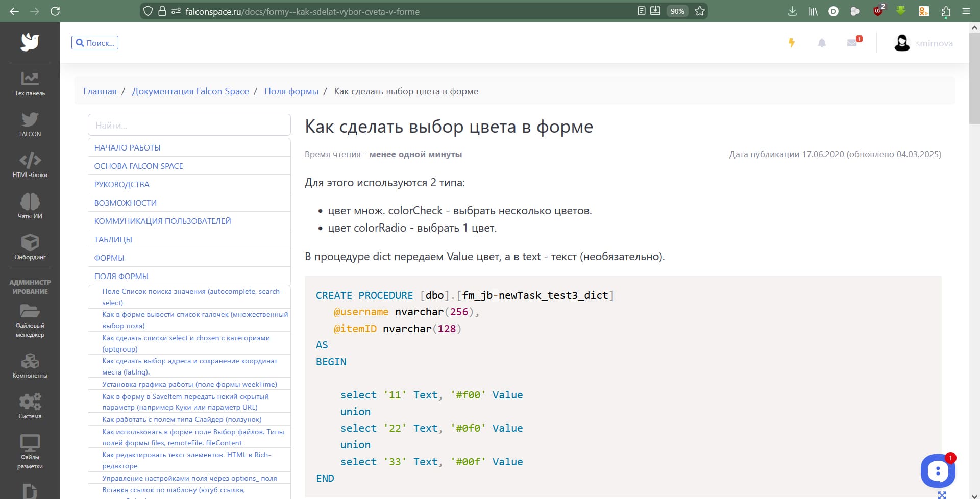980x499 pixels.
Task: Open the chat support widget bubble
Action: 938,470
